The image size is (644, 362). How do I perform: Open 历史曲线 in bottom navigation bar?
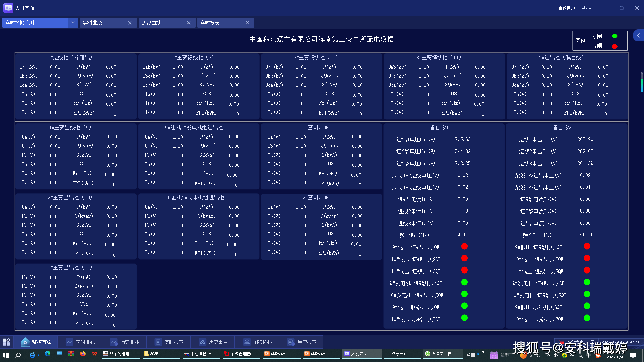[124, 342]
